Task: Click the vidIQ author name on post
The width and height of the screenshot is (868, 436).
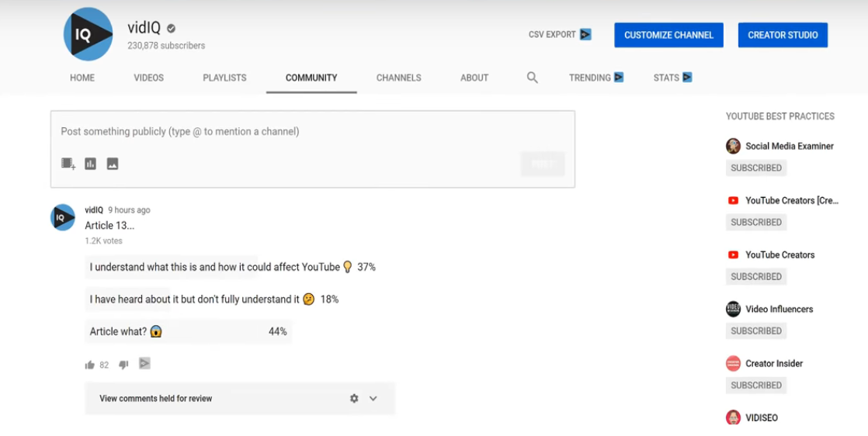Action: 93,209
